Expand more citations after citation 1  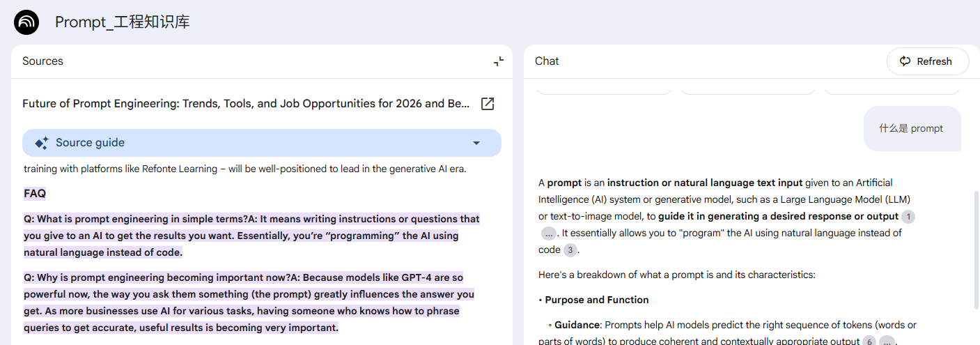coord(550,233)
